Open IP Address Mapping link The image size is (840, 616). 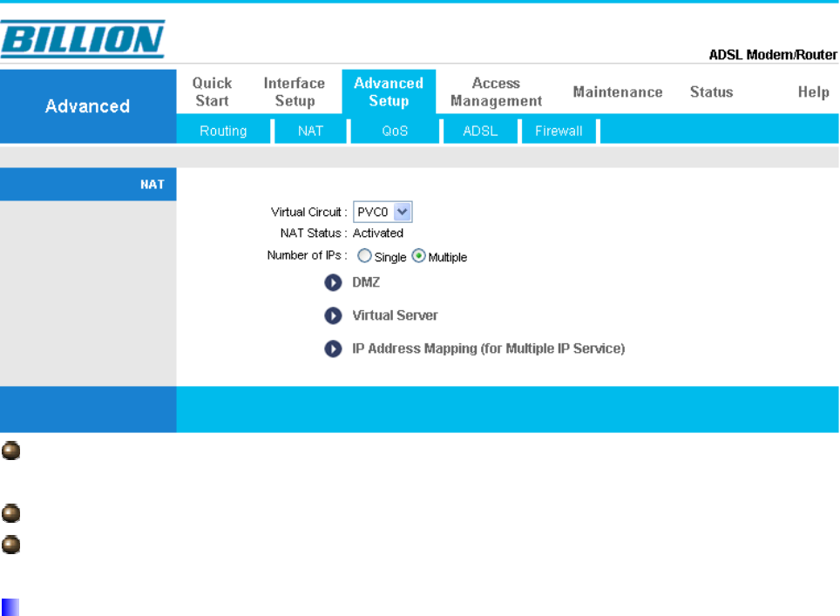(489, 349)
